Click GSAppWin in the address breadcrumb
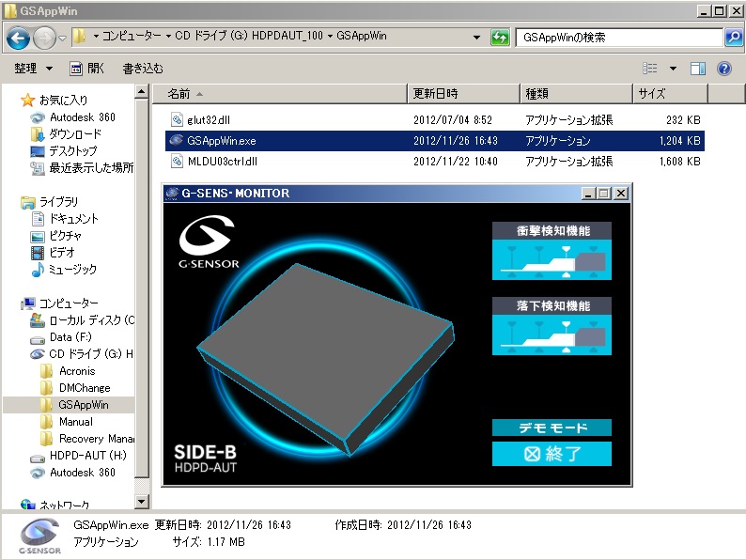Image resolution: width=746 pixels, height=560 pixels. (x=362, y=36)
